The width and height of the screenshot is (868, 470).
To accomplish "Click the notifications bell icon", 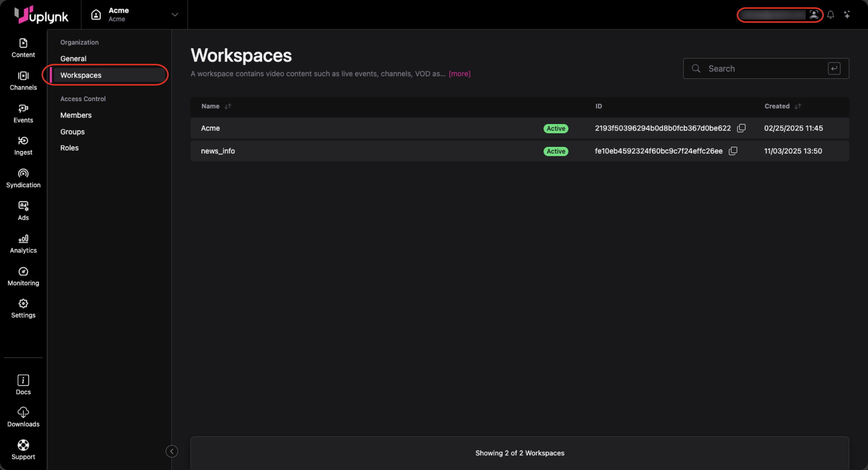I will coord(831,15).
